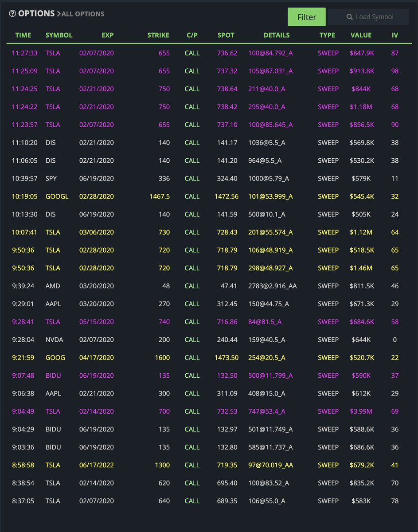The height and width of the screenshot is (532, 418).
Task: Focus the Load Symbol search field
Action: click(369, 17)
